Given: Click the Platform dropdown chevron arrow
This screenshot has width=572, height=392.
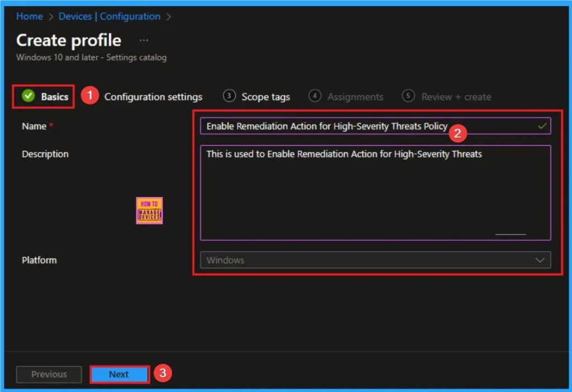Looking at the screenshot, I should point(540,260).
